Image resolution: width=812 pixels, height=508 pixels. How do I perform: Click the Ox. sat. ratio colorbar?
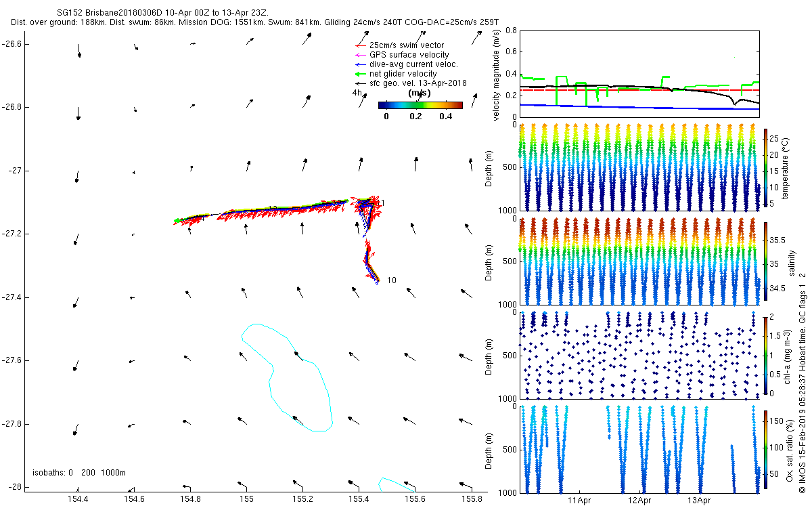click(766, 448)
